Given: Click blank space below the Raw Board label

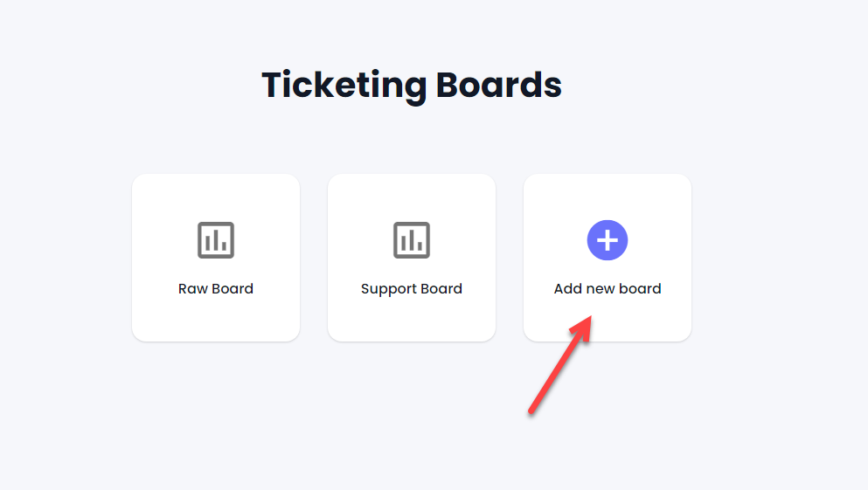Looking at the screenshot, I should tap(216, 320).
